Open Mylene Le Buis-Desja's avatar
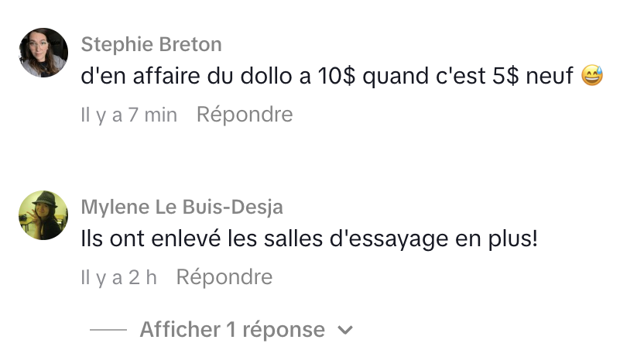Image resolution: width=644 pixels, height=350 pixels. (43, 214)
